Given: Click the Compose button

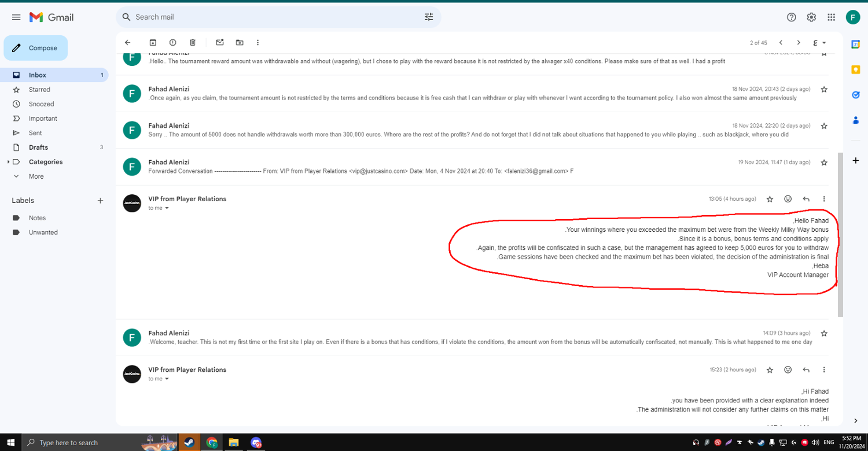Looking at the screenshot, I should coord(36,48).
